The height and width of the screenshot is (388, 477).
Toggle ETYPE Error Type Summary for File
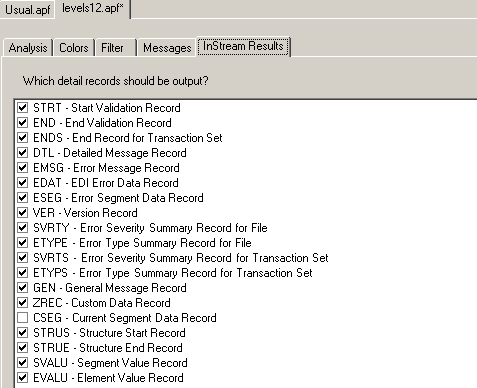tap(22, 243)
